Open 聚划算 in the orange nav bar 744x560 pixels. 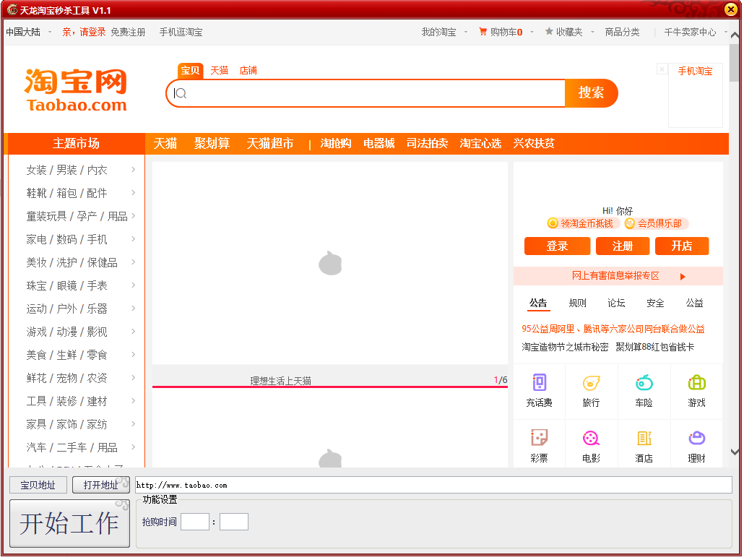tap(212, 143)
